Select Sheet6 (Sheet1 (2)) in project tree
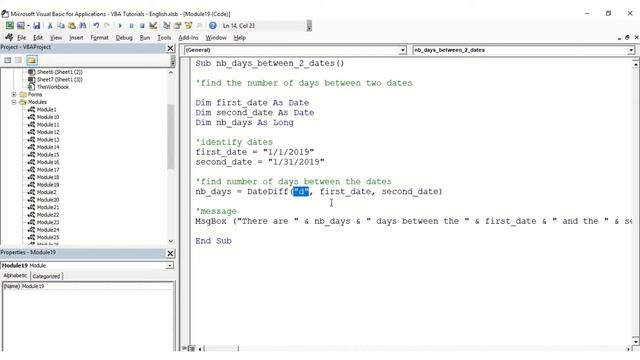The width and height of the screenshot is (640, 360). pyautogui.click(x=60, y=72)
